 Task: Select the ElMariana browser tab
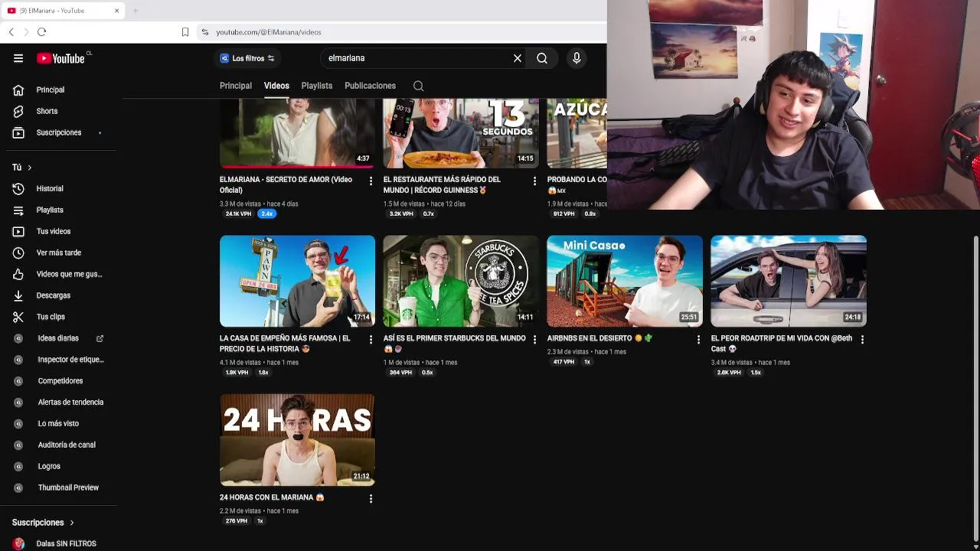coord(63,11)
